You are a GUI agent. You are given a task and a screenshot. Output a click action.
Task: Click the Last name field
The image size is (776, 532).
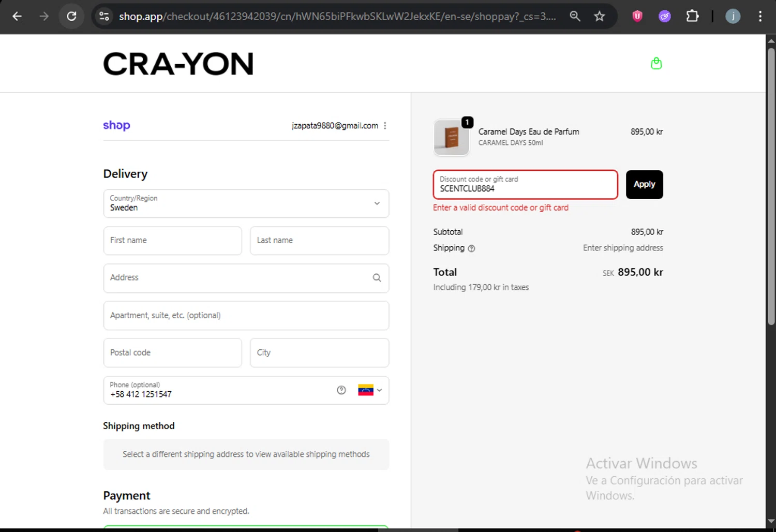(x=319, y=241)
